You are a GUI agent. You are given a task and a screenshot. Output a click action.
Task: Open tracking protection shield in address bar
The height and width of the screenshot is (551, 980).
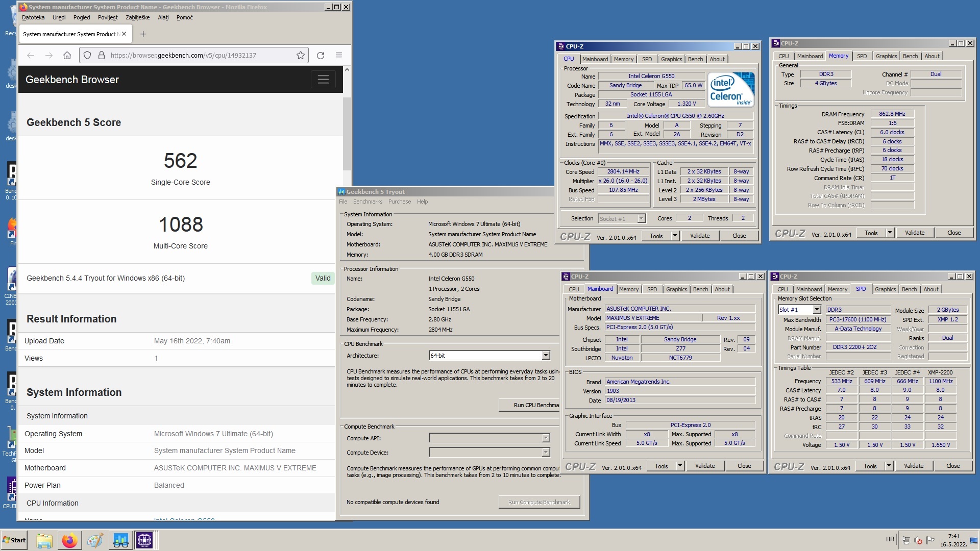tap(87, 55)
